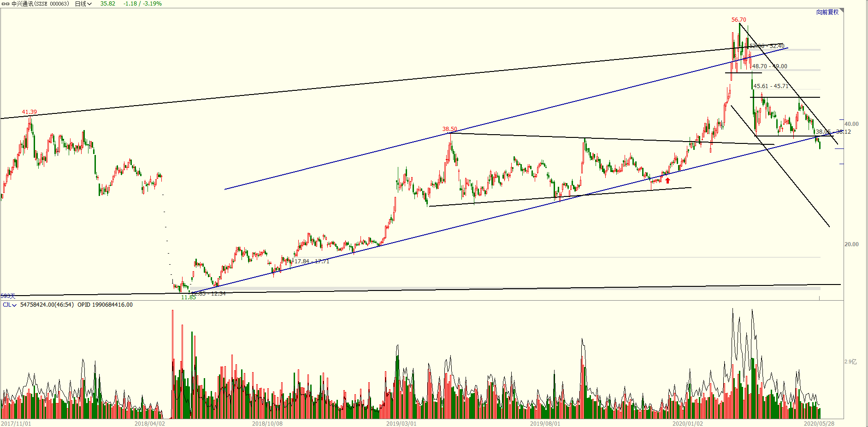Open the 日线 period dropdown
Viewport: 868px width, 427px height.
pyautogui.click(x=83, y=4)
